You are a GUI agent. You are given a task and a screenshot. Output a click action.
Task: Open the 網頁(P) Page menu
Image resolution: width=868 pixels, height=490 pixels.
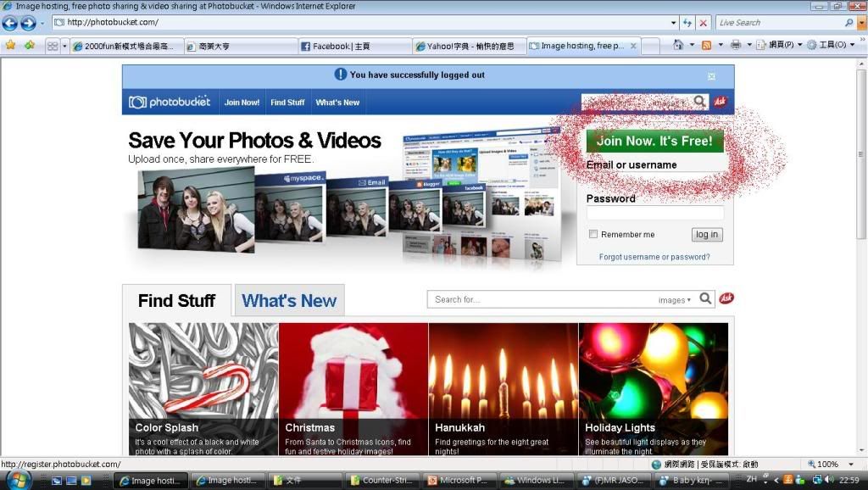779,45
